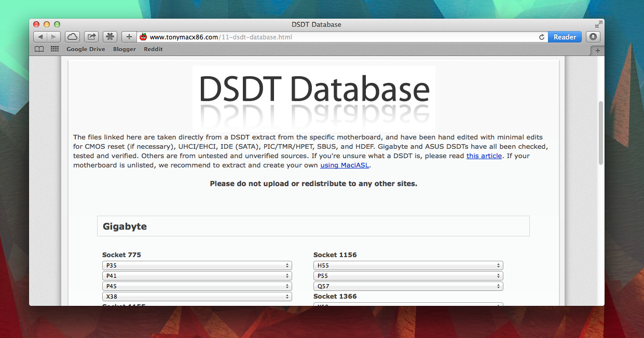Click the "Socket 1366" label
This screenshot has height=338, width=644.
tap(335, 297)
